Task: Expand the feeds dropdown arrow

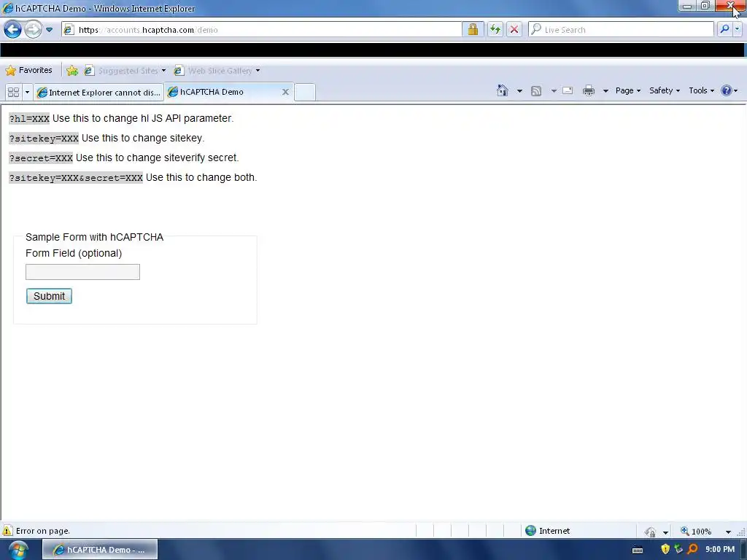Action: (x=554, y=91)
